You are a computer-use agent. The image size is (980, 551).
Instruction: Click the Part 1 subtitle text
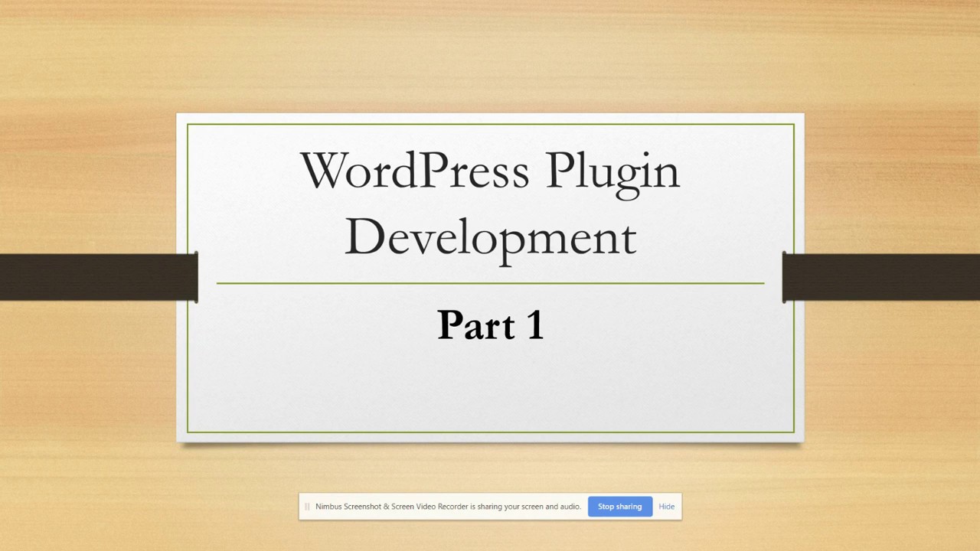pos(490,325)
